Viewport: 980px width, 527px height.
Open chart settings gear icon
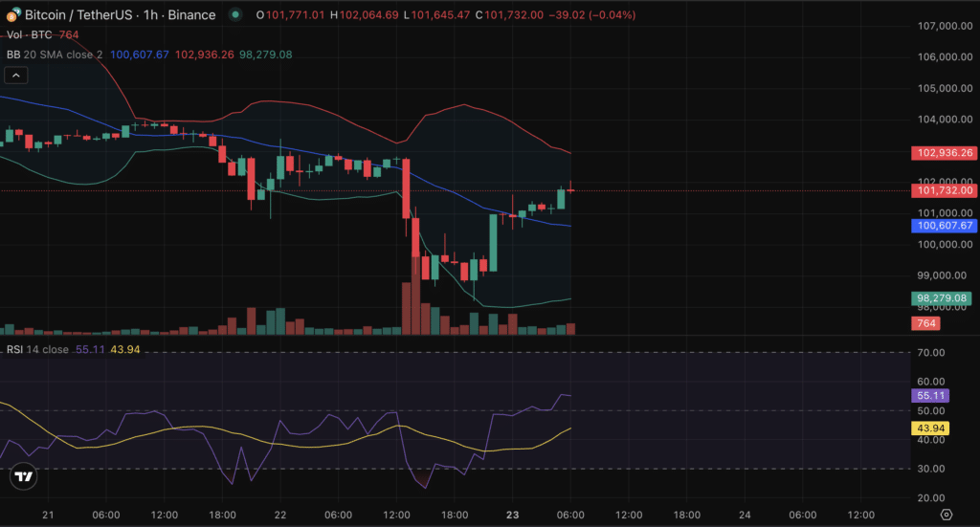click(x=947, y=515)
